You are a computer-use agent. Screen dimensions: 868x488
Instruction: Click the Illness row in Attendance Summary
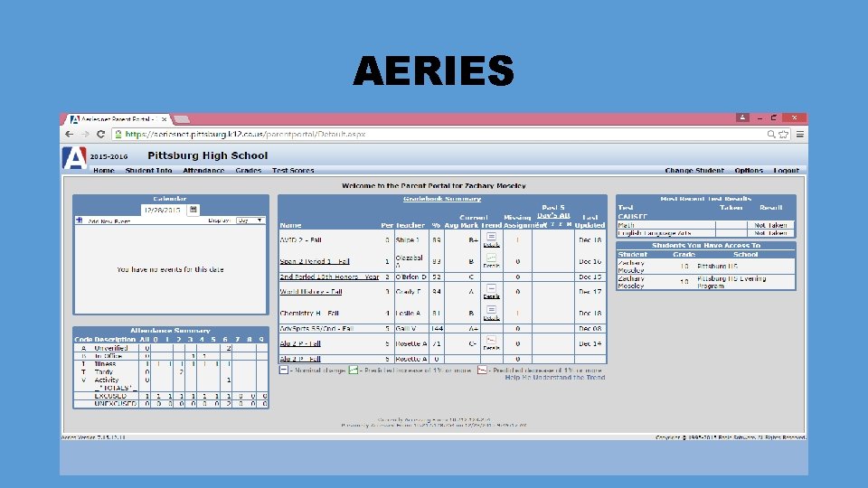tap(171, 364)
